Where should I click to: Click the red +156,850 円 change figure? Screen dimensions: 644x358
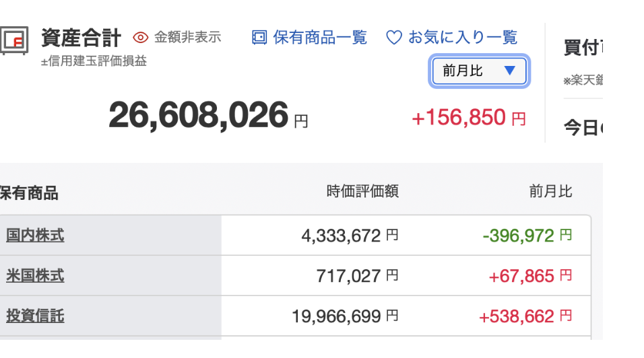469,118
